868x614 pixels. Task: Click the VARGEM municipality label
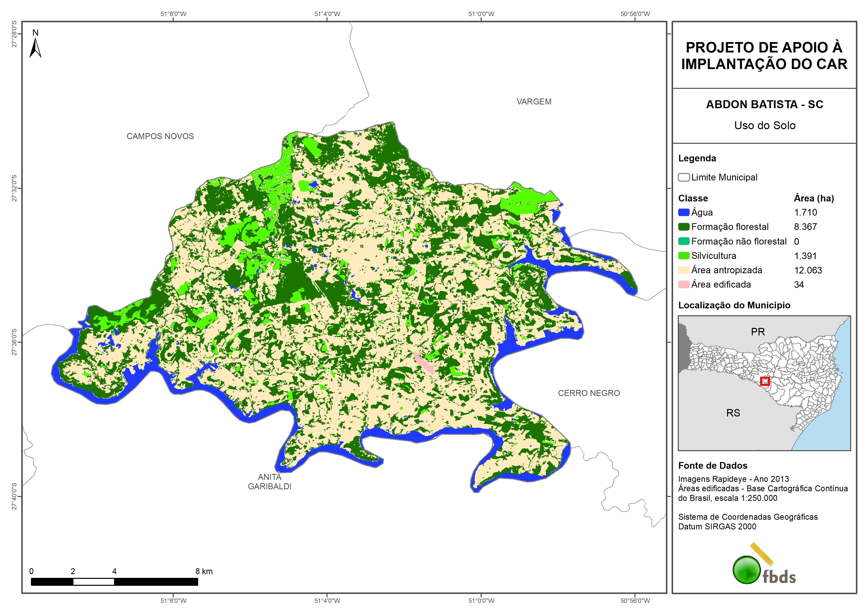[x=534, y=102]
